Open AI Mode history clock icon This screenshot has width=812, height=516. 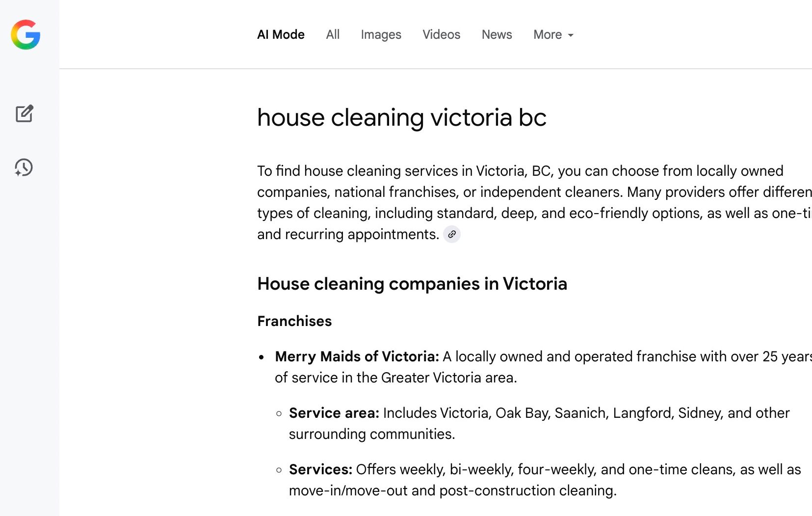pyautogui.click(x=24, y=167)
